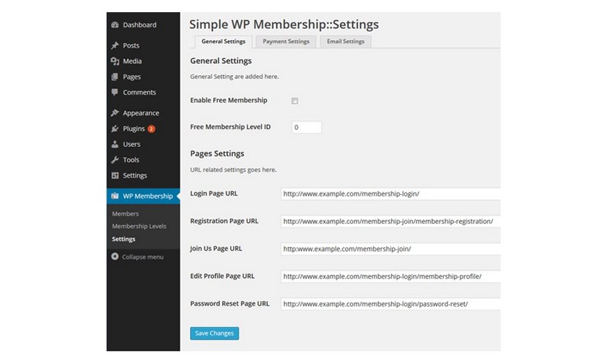Click the Collapse menu arrow icon

click(x=115, y=257)
